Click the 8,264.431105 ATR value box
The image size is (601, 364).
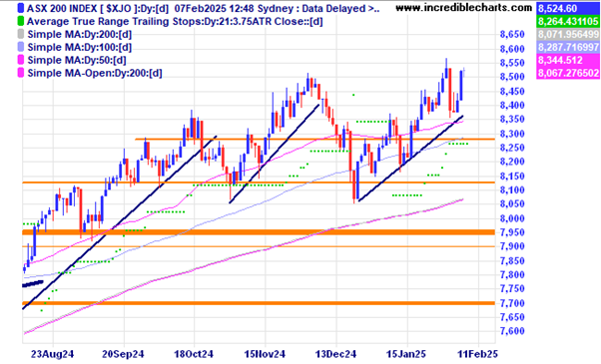(568, 21)
